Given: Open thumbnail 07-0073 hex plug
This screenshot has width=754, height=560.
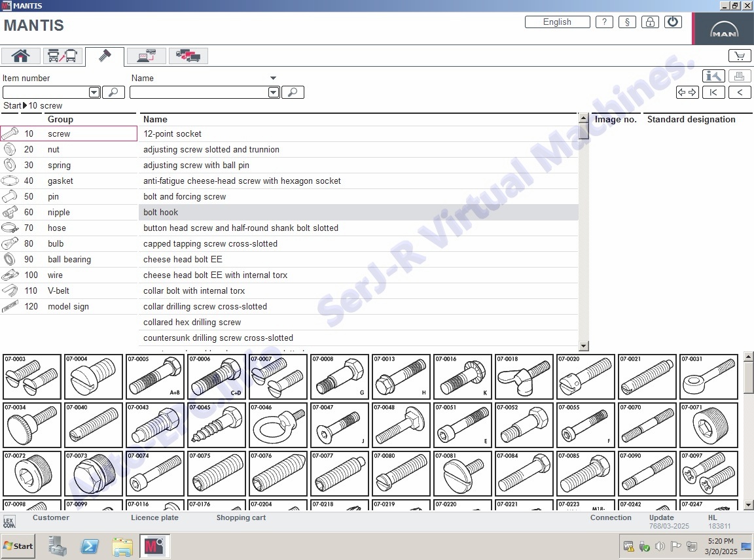Looking at the screenshot, I should (94, 474).
